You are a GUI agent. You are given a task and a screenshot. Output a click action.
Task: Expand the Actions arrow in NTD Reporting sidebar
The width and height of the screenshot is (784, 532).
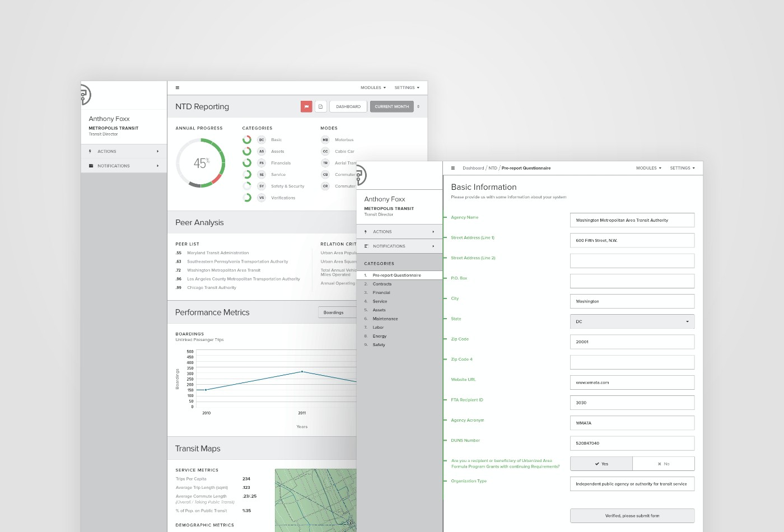[157, 151]
